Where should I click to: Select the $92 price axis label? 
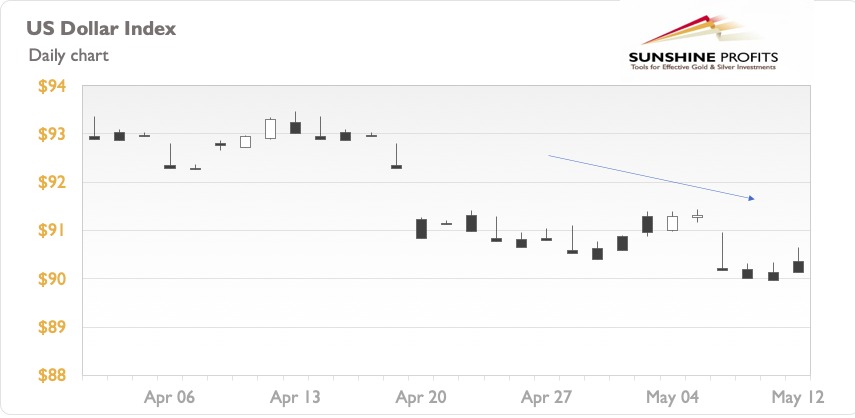pos(52,183)
